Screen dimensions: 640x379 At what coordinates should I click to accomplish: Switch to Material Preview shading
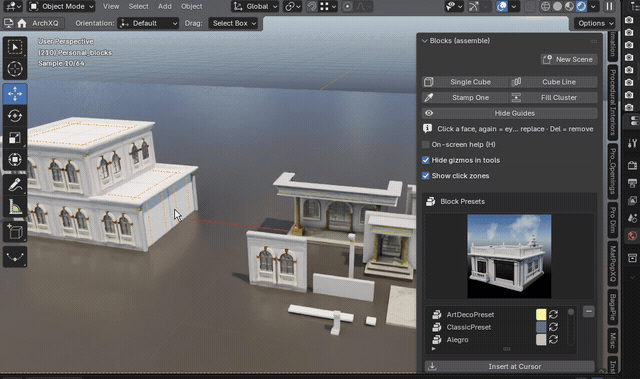coord(569,7)
